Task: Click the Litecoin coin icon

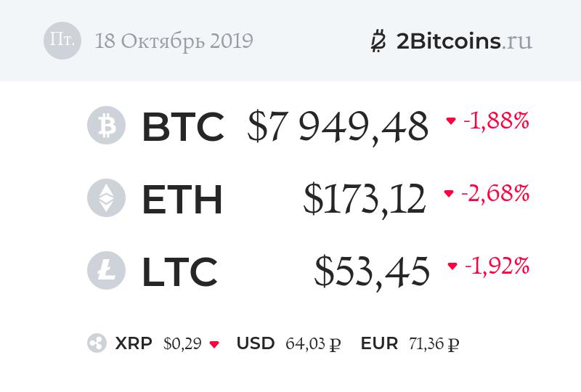Action: [106, 270]
